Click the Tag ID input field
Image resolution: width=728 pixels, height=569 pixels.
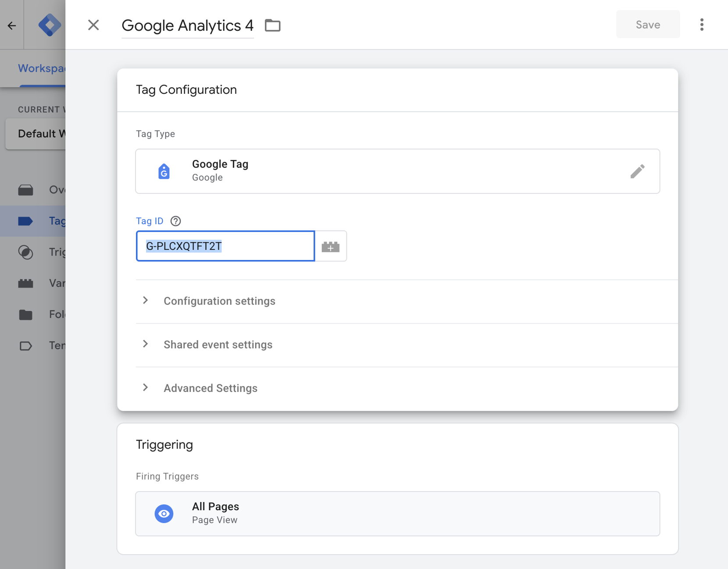[225, 246]
